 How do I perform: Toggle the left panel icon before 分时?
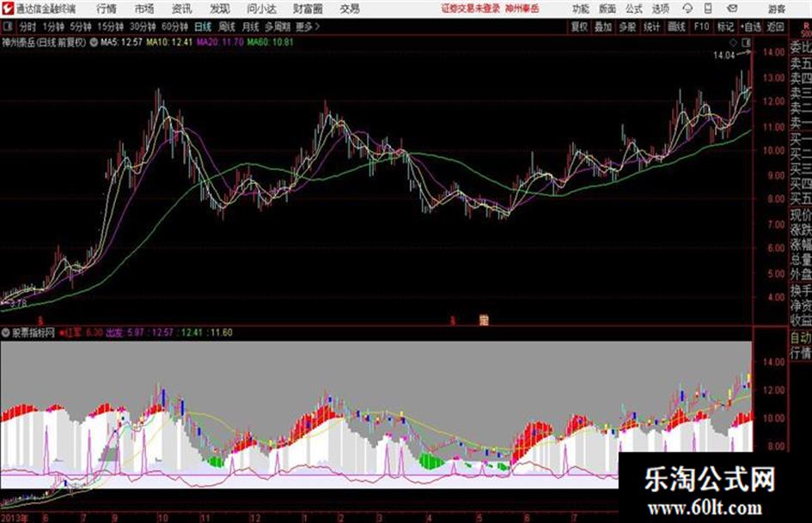pos(8,27)
